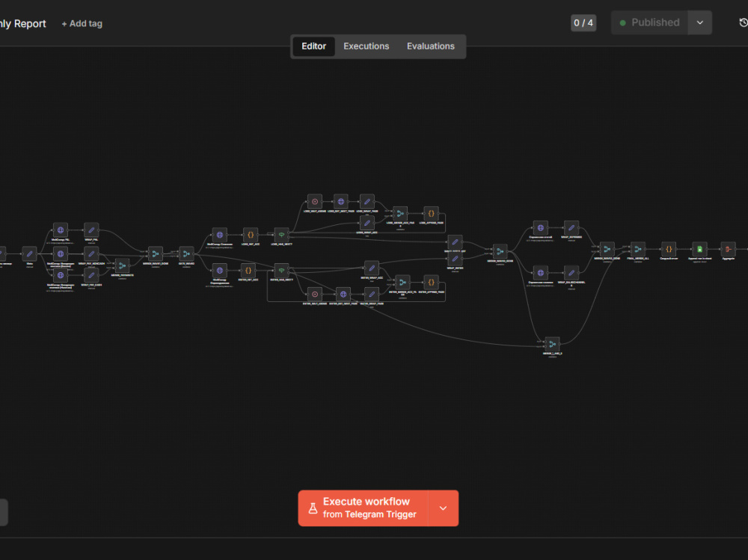
Task: Select the HTTP globe node feeding WRAP_PAY_CASH
Action: [x=61, y=275]
